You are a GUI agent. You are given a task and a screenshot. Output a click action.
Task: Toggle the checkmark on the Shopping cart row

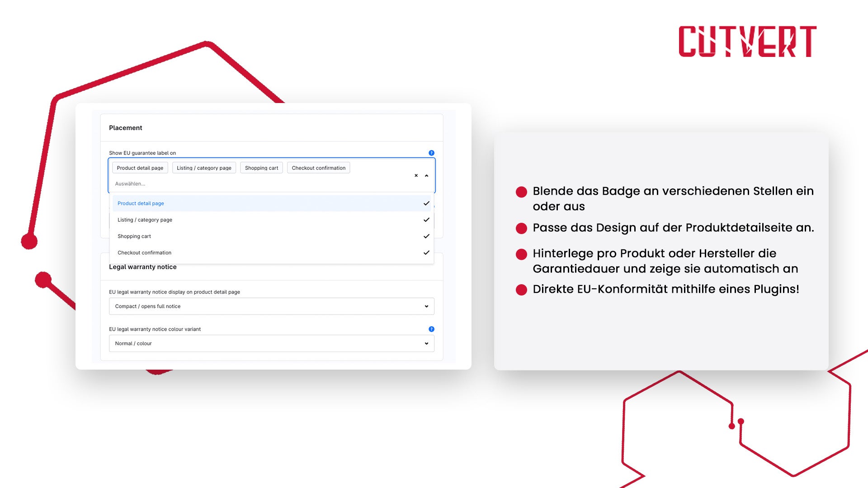click(x=426, y=236)
